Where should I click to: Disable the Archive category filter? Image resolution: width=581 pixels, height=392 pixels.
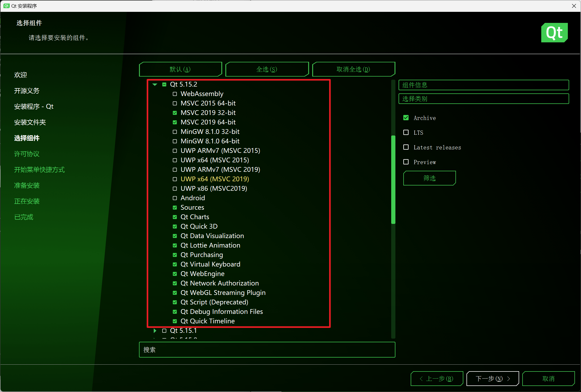(x=406, y=118)
